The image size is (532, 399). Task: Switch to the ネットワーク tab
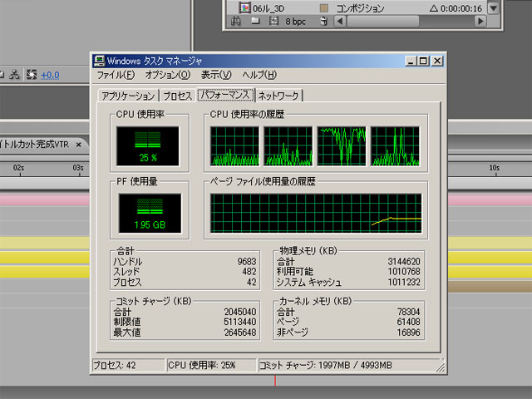[278, 96]
